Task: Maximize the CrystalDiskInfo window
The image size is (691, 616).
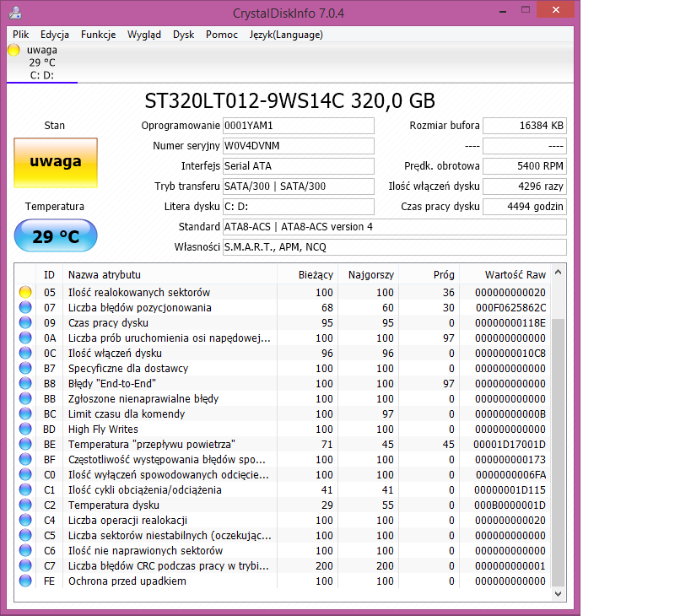Action: coord(526,9)
